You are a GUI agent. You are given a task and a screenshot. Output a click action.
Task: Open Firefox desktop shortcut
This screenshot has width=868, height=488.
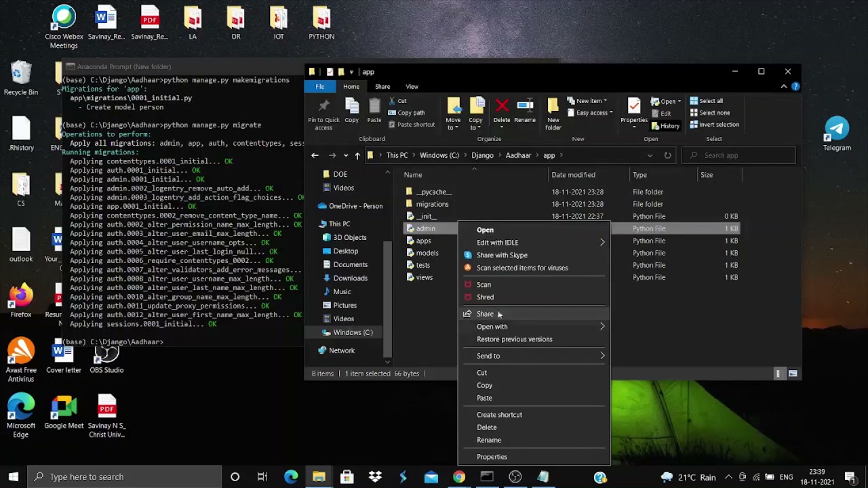(21, 301)
